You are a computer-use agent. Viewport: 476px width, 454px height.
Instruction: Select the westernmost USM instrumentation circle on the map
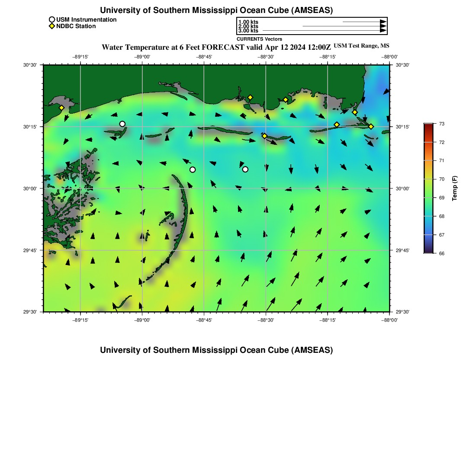pyautogui.click(x=122, y=124)
